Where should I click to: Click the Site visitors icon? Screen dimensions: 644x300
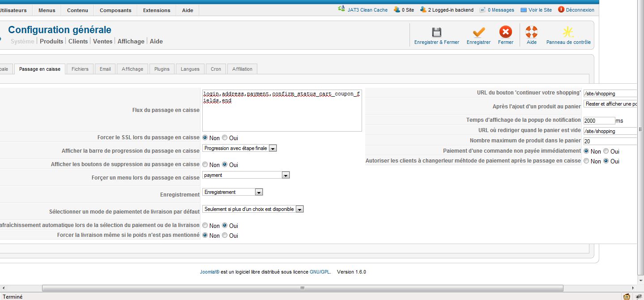click(x=397, y=9)
